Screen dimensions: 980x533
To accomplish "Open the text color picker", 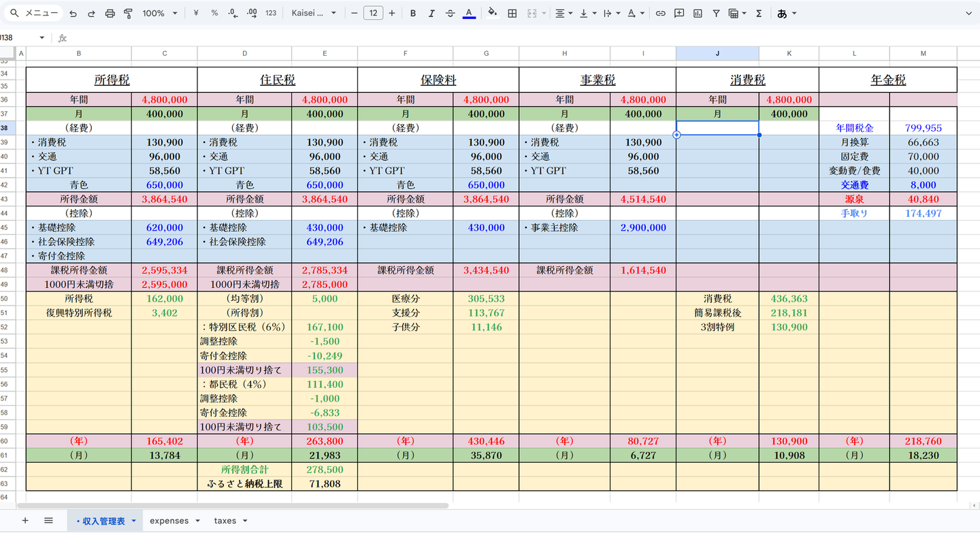I will [x=469, y=13].
